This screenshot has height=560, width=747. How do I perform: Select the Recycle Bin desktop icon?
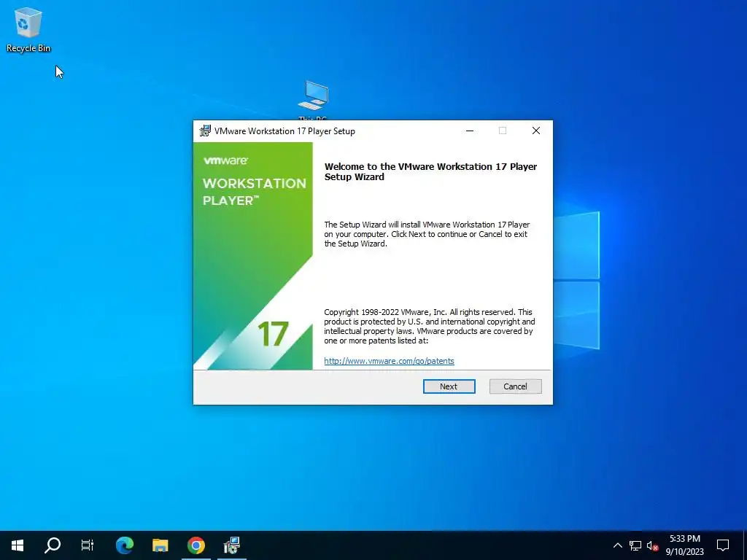pos(28,29)
